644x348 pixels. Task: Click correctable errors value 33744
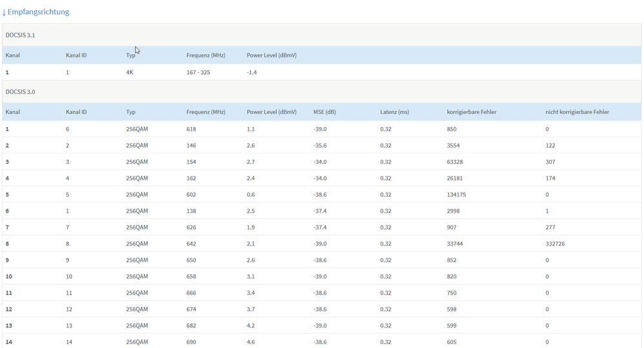point(455,244)
